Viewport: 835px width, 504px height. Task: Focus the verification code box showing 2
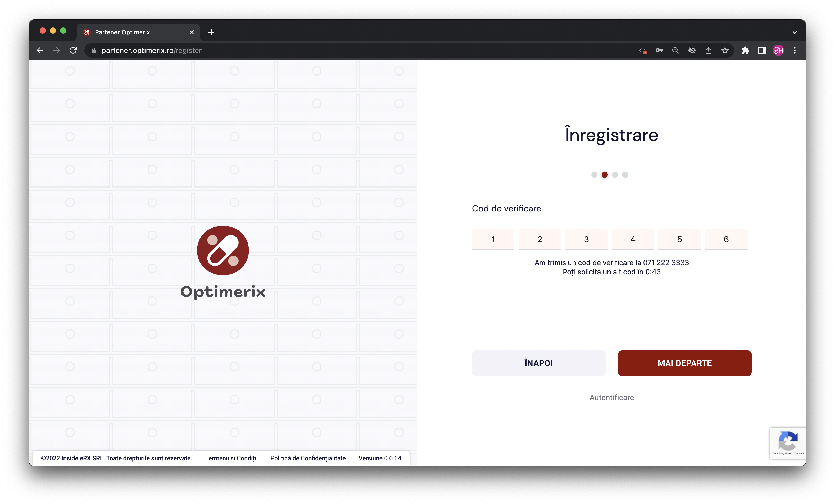[540, 239]
